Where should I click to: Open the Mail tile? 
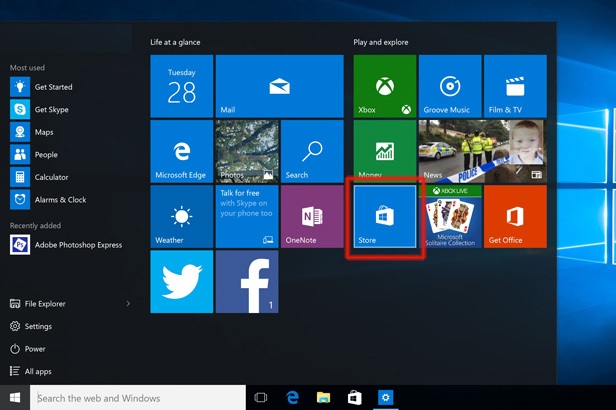click(x=279, y=86)
